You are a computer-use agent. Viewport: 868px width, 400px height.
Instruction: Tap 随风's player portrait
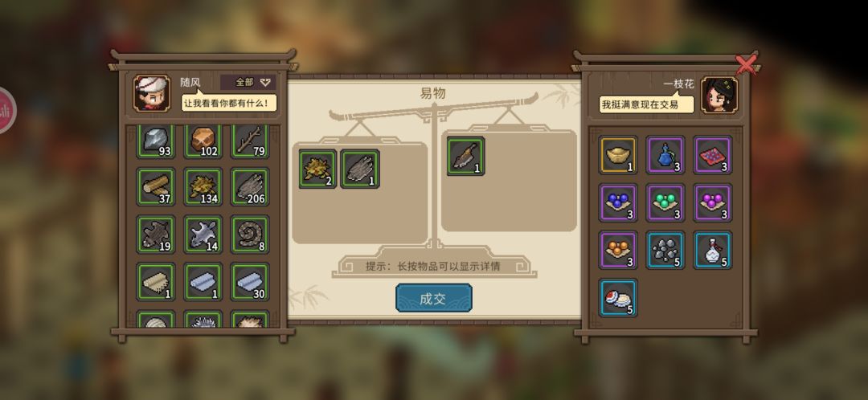(152, 93)
